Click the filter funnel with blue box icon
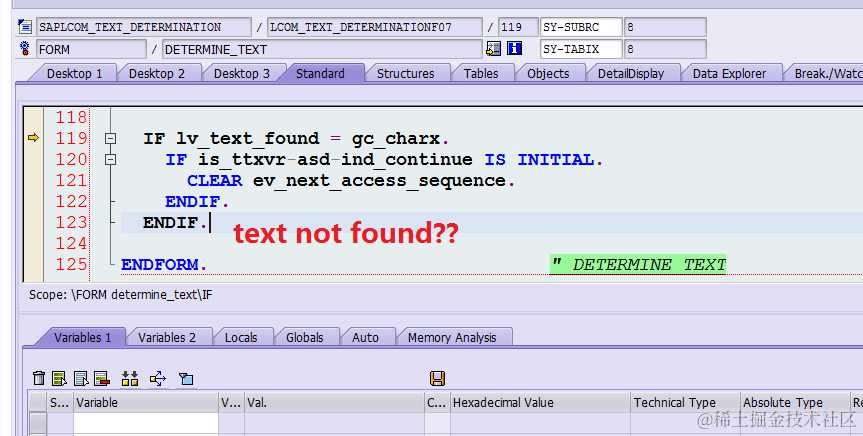863x436 pixels. tap(186, 378)
